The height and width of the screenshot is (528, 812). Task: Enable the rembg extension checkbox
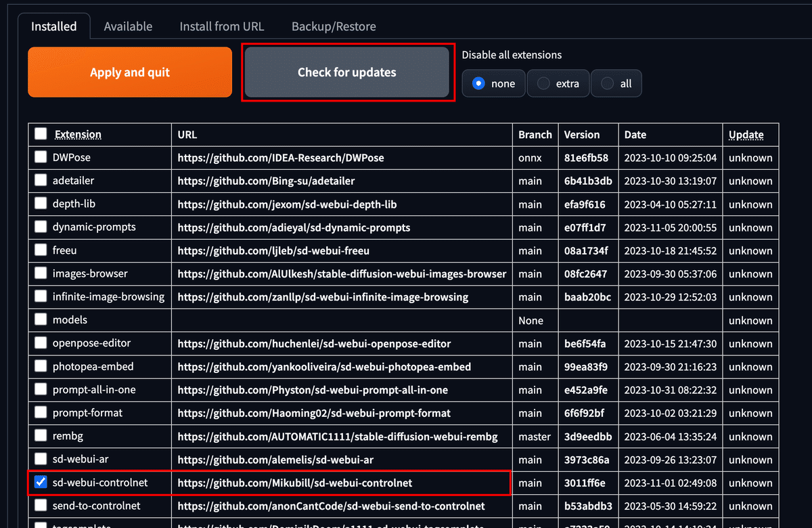click(x=41, y=436)
